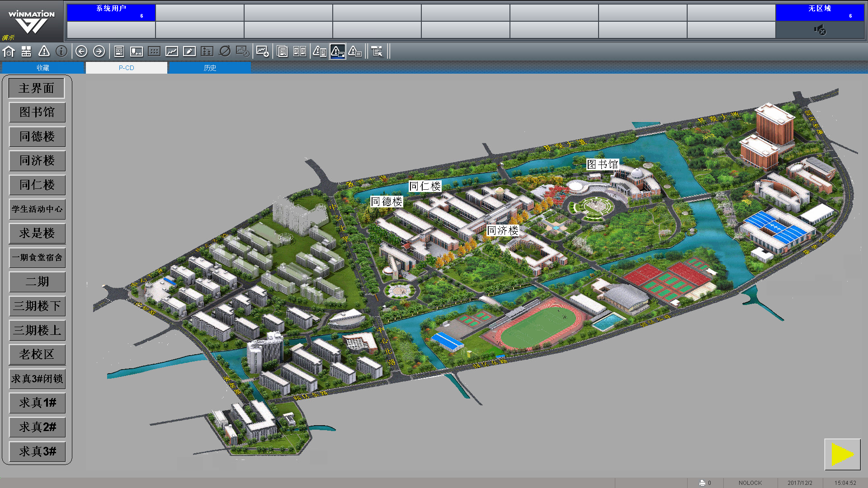This screenshot has height=488, width=868.
Task: Go back with left arrow icon
Action: pos(81,52)
